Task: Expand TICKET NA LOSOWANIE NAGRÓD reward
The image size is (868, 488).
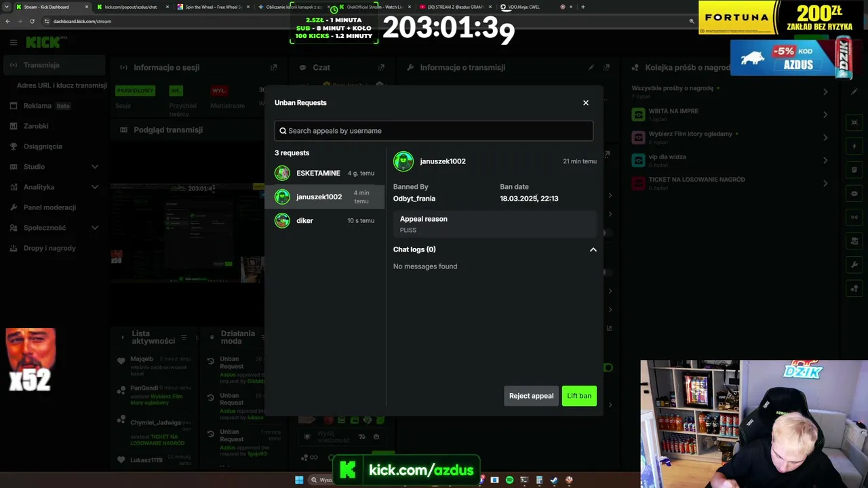Action: tap(825, 183)
